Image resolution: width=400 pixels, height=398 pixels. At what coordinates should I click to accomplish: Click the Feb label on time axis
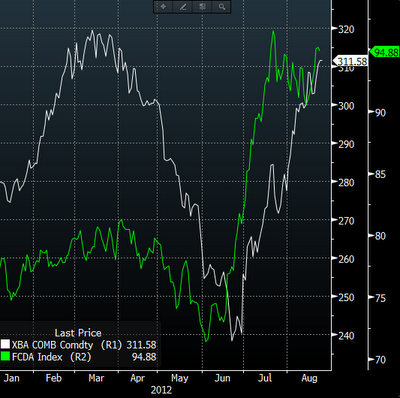(x=54, y=378)
